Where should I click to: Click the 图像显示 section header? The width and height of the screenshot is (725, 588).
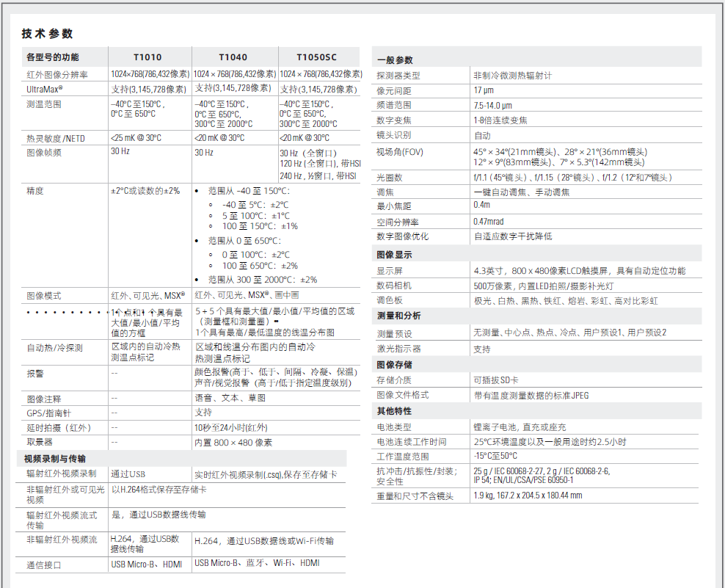(x=394, y=255)
